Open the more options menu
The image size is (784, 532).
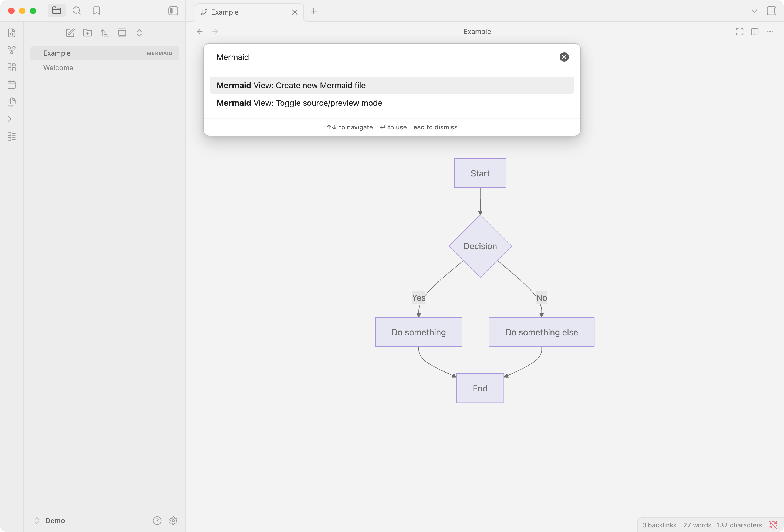[x=769, y=31]
